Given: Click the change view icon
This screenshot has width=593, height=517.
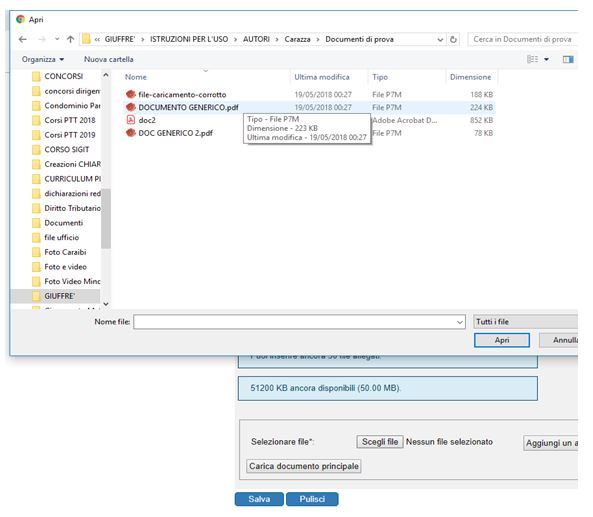Looking at the screenshot, I should [x=532, y=59].
